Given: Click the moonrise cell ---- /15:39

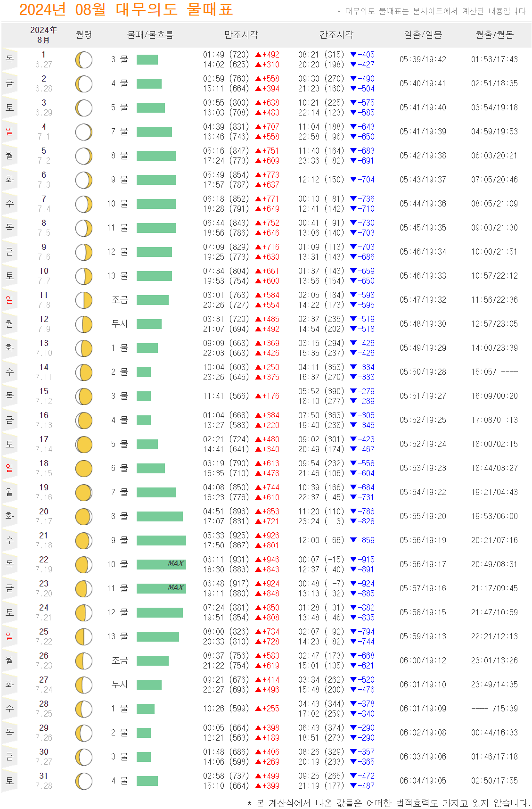Looking at the screenshot, I should (x=494, y=709).
